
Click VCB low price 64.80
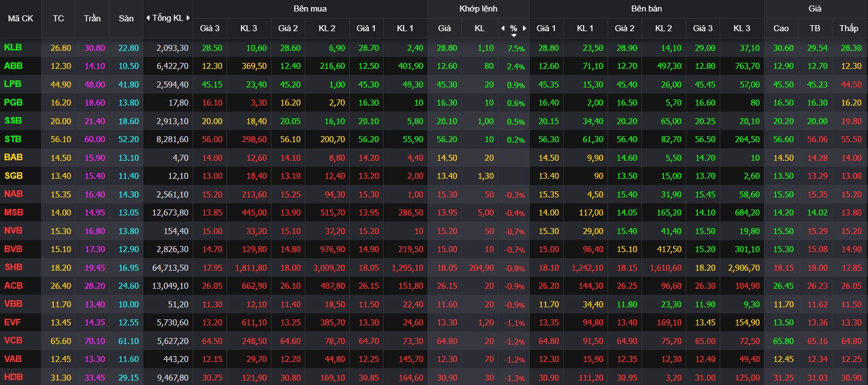851,341
